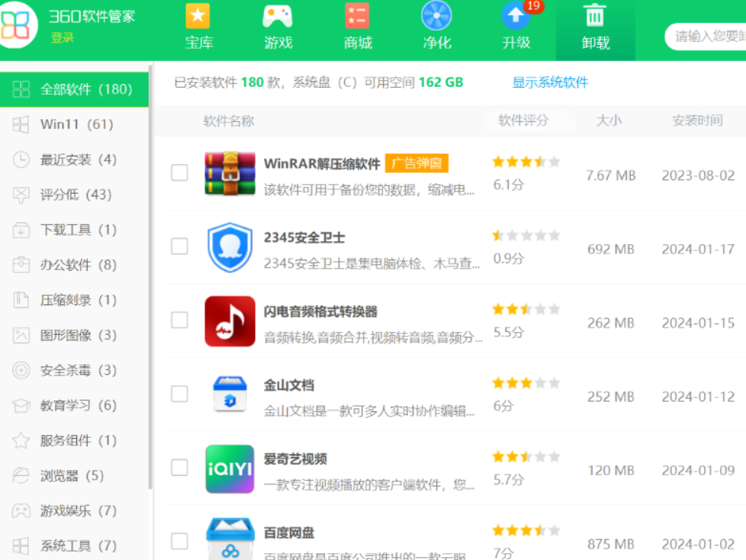Viewport: 746px width, 560px height.
Task: Click the archive icon beside 压缩刻录
Action: click(21, 301)
